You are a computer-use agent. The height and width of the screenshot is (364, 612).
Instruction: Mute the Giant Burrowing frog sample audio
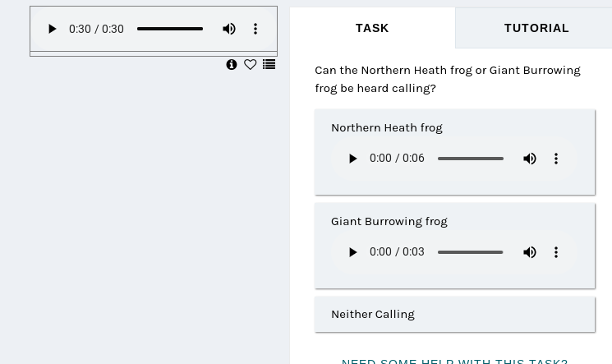pos(530,252)
